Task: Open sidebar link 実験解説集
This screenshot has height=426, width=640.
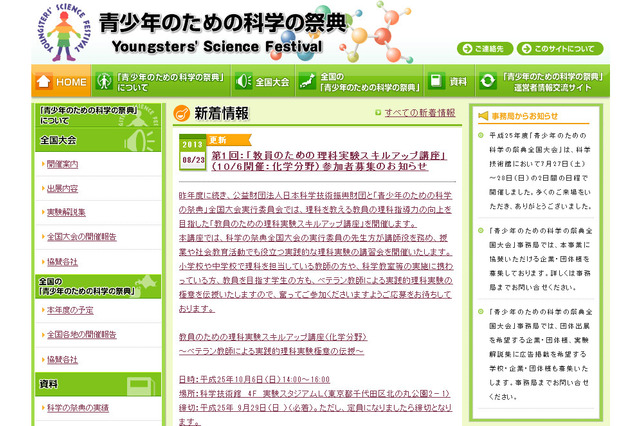Action: coord(66,212)
